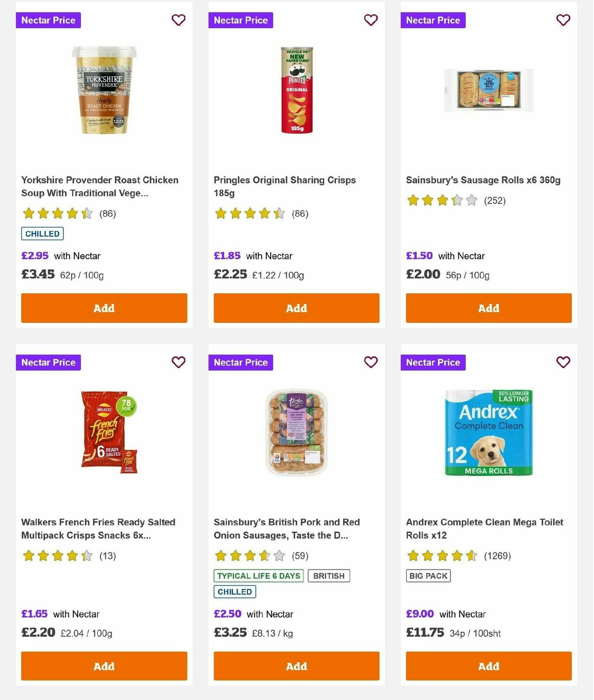The height and width of the screenshot is (700, 594).
Task: Open Yorkshire Provender Roast Chicken Soup page
Action: point(99,186)
